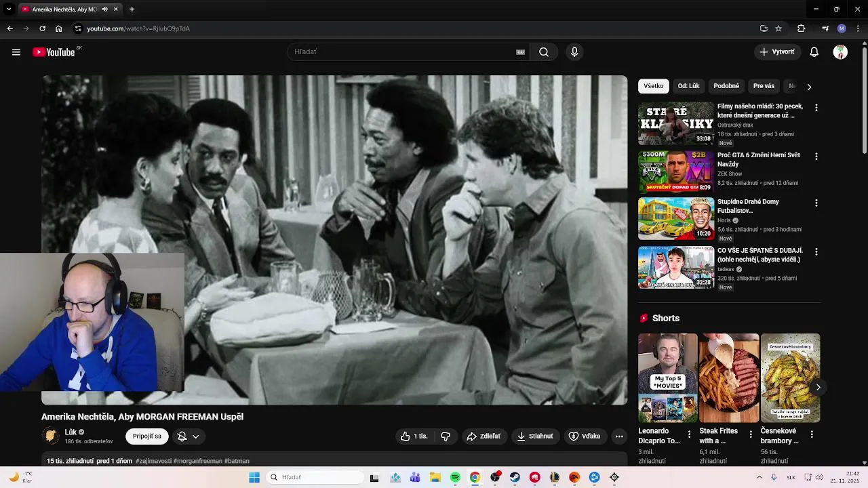Mute the tab via speaker icon
Screen dimensions: 868x488
click(104, 9)
